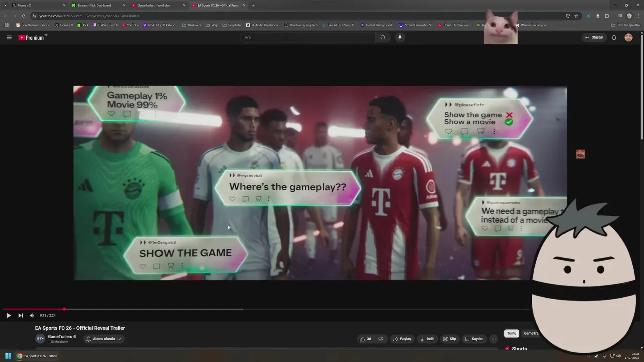Play the paused video
644x362 pixels.
[9, 316]
